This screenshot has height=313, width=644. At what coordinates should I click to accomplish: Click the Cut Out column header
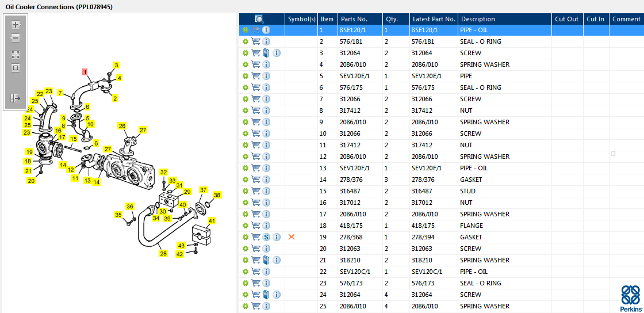coord(567,19)
